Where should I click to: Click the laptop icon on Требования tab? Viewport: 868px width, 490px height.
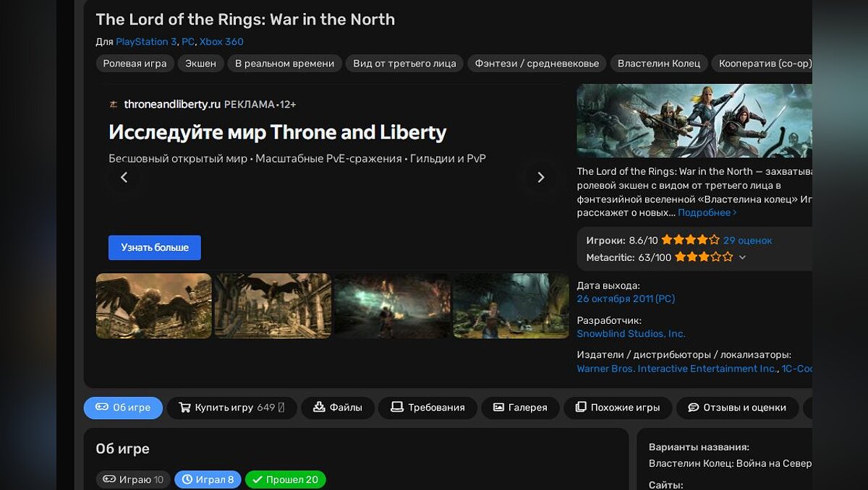pyautogui.click(x=397, y=408)
